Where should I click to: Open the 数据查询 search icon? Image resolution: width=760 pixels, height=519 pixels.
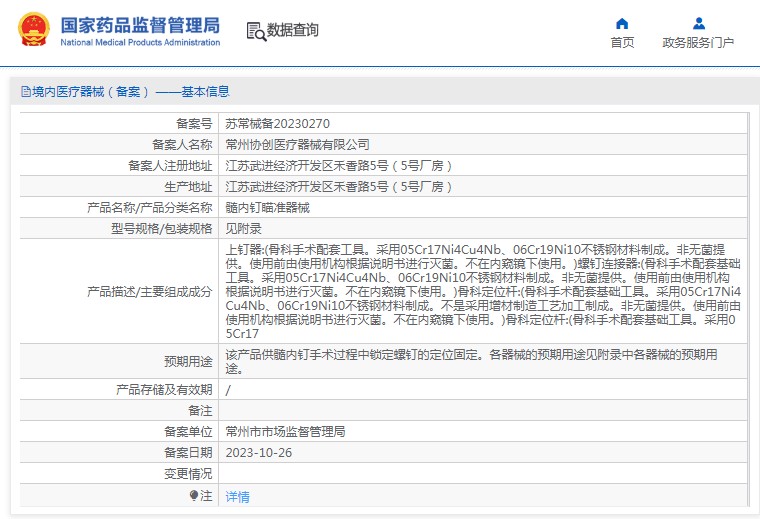point(256,31)
